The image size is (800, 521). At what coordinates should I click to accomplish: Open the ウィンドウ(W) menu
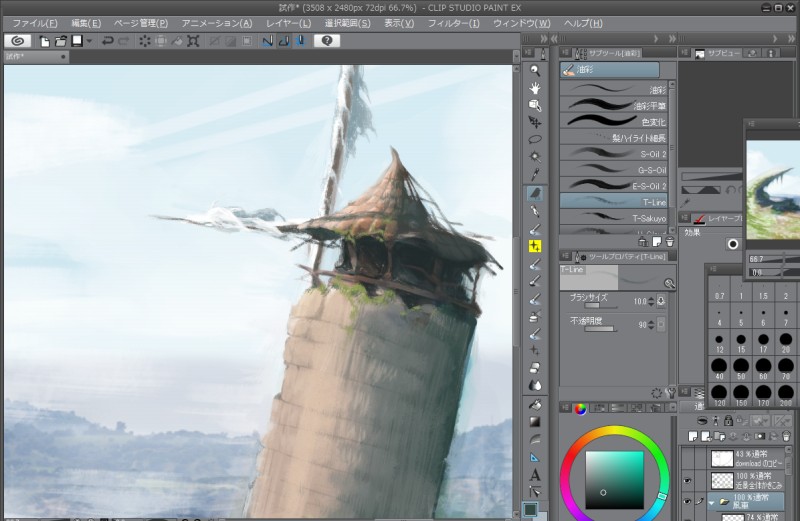tap(521, 23)
